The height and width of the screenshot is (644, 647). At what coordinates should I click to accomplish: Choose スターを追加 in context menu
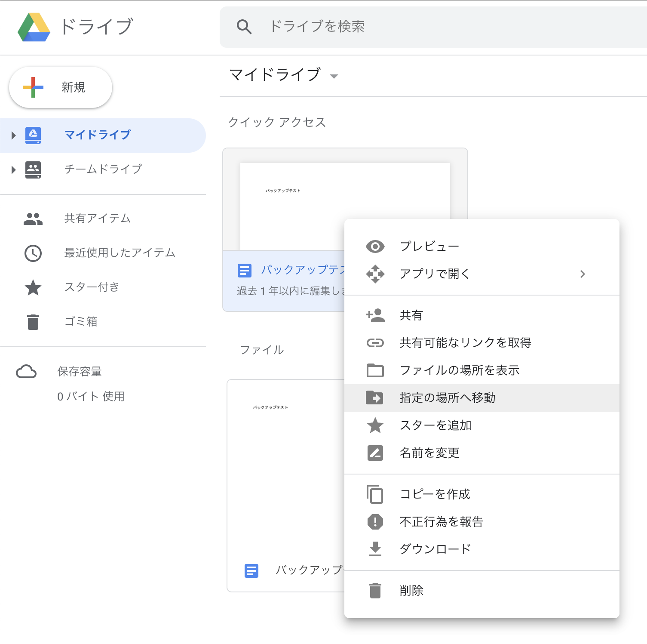coord(482,425)
